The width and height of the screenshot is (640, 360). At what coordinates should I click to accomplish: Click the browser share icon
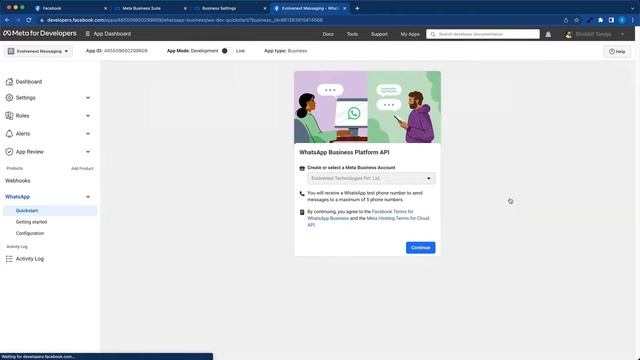(566, 20)
